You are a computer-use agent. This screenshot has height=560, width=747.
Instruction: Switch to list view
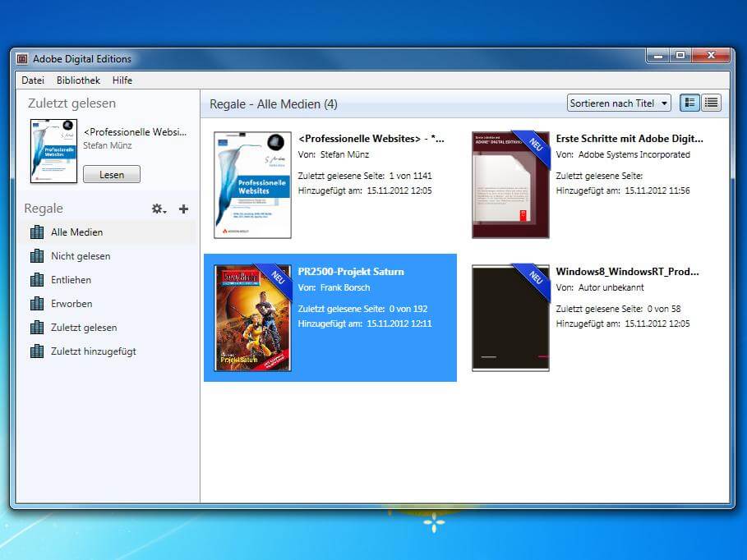711,103
